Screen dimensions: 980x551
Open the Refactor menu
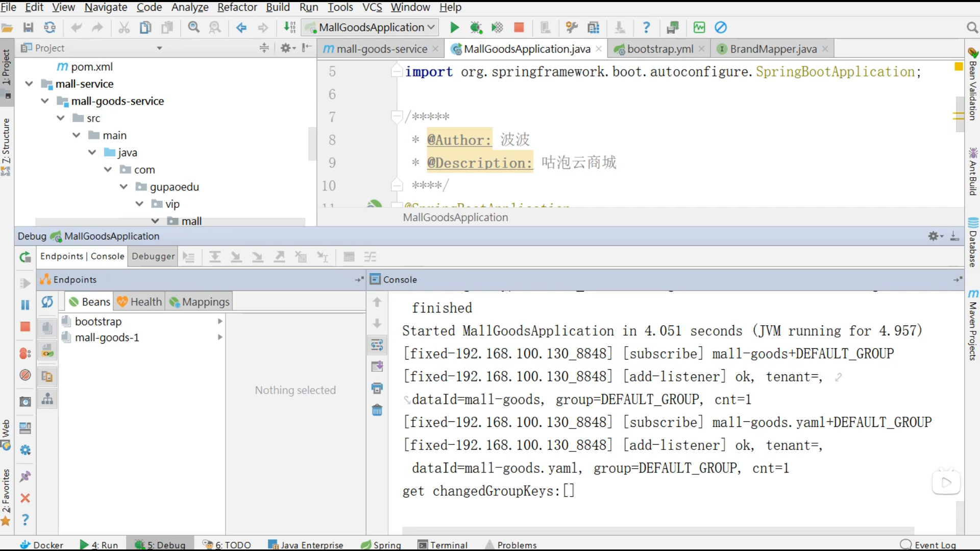[x=237, y=7]
